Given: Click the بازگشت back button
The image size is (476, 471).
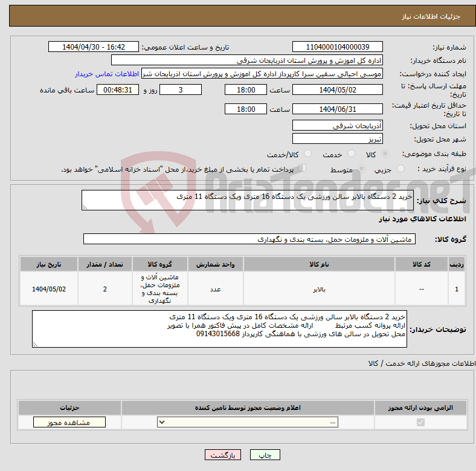Looking at the screenshot, I should 223,455.
